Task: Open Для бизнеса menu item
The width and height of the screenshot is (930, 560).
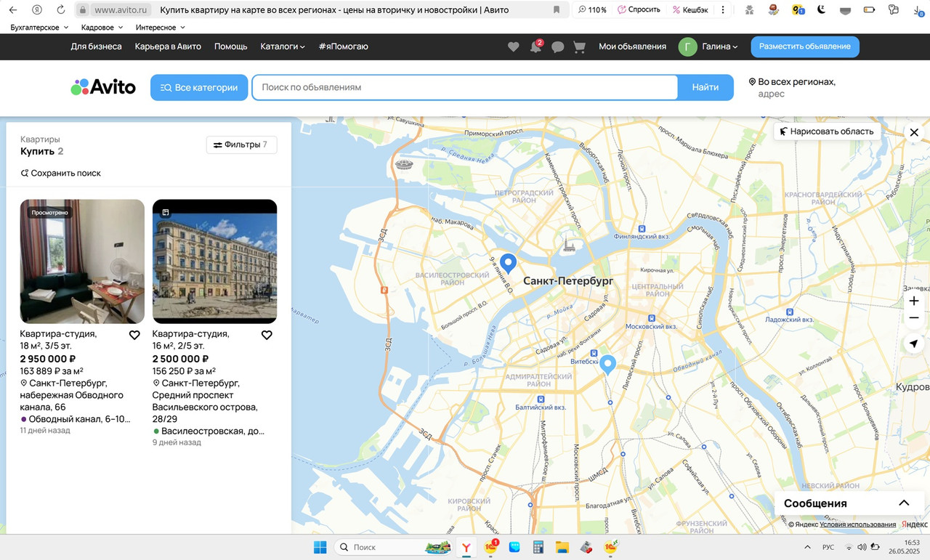Action: click(x=96, y=46)
